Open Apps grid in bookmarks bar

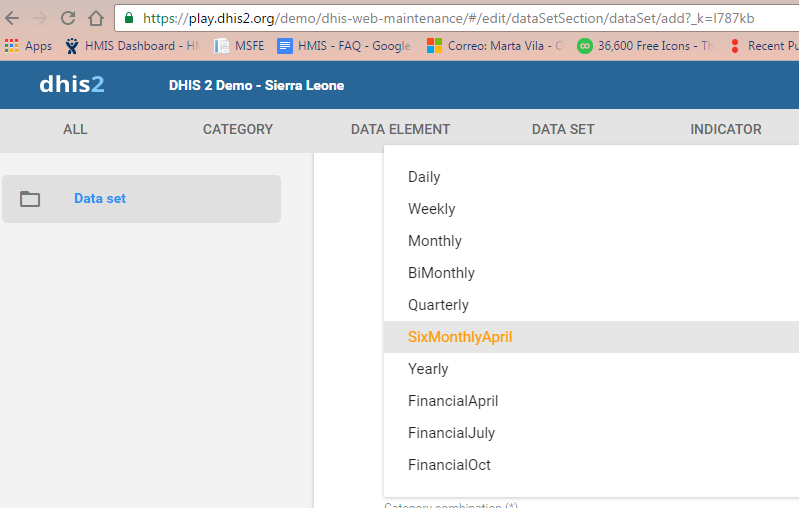pyautogui.click(x=28, y=46)
